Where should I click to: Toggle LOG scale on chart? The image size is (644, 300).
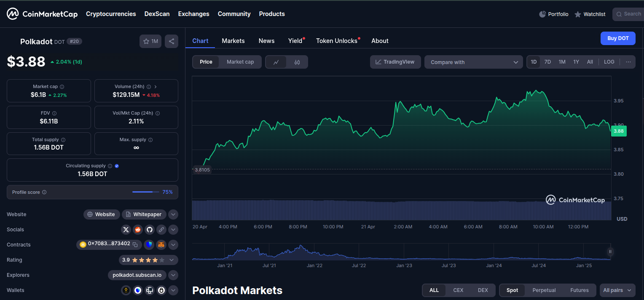click(609, 62)
